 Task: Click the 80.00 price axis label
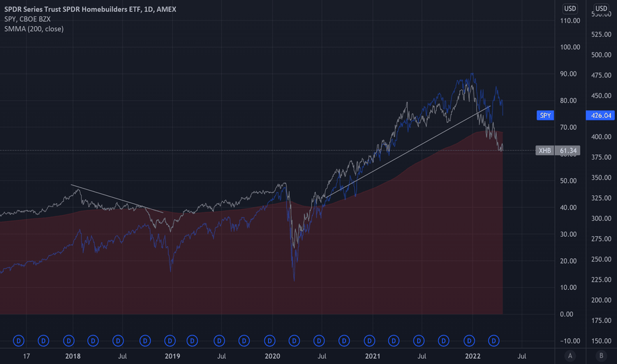click(x=570, y=101)
